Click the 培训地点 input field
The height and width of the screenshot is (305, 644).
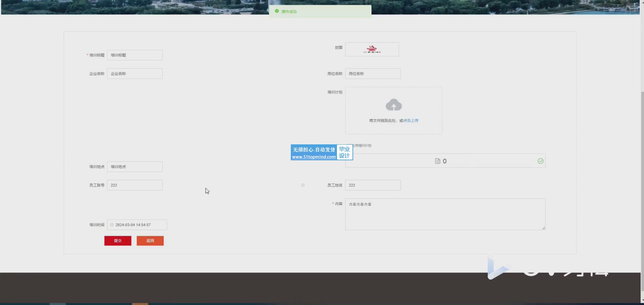135,167
